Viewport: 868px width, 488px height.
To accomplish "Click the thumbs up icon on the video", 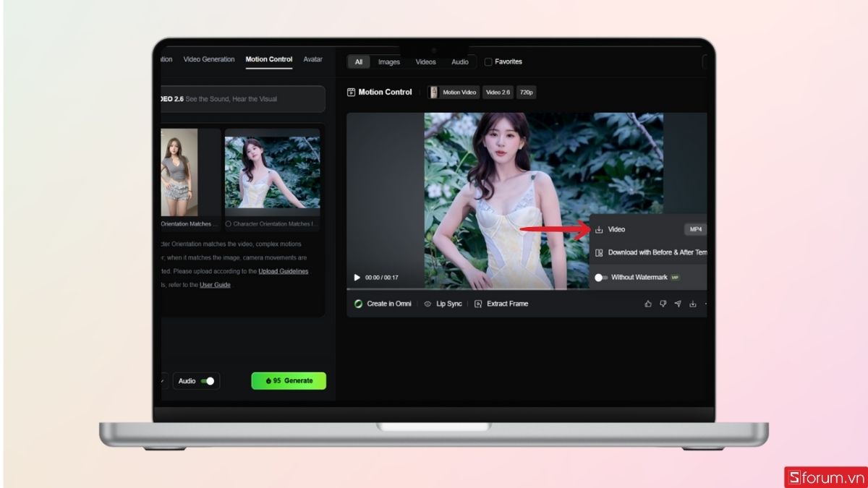I will click(x=648, y=304).
